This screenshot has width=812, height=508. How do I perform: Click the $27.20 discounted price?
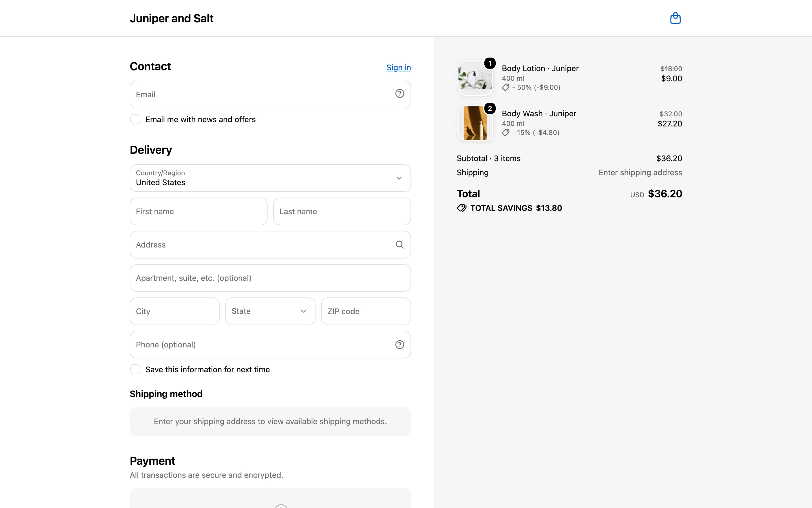[670, 124]
